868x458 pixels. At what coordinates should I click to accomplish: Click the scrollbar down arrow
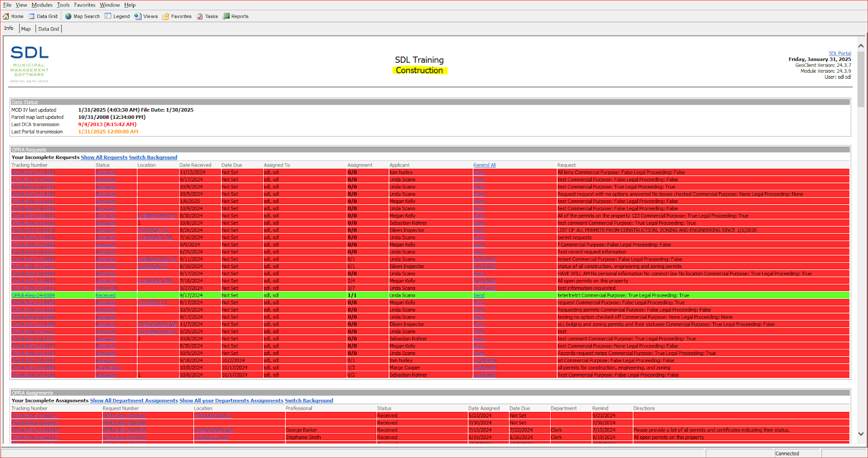pos(861,434)
